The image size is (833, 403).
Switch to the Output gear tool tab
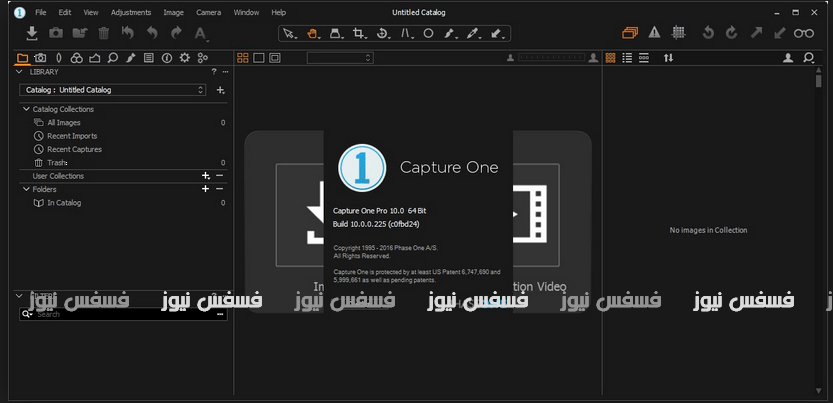coord(184,58)
